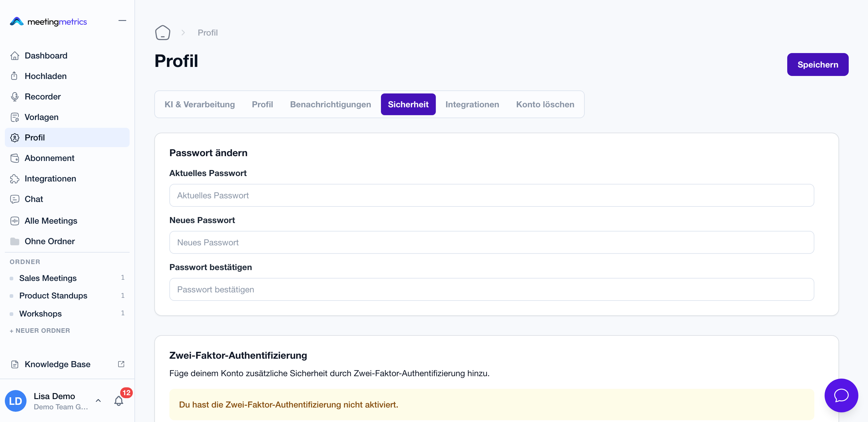Open the Abonnement page

tap(67, 158)
